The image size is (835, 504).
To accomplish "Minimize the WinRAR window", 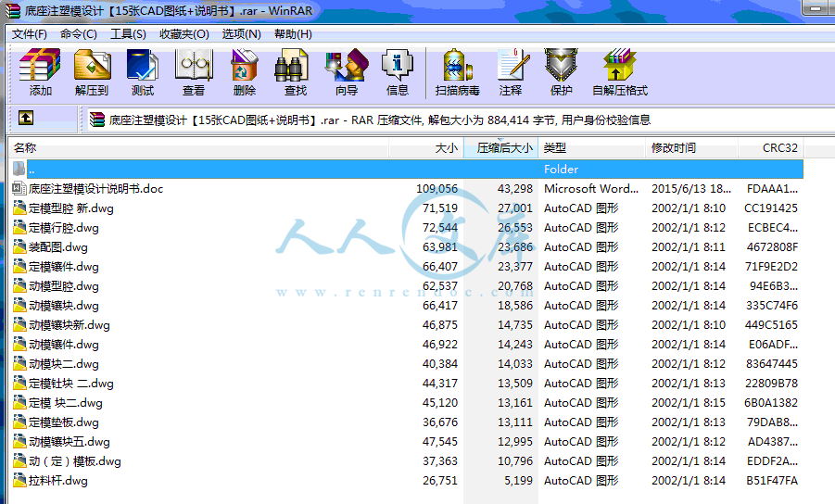I will (815, 8).
